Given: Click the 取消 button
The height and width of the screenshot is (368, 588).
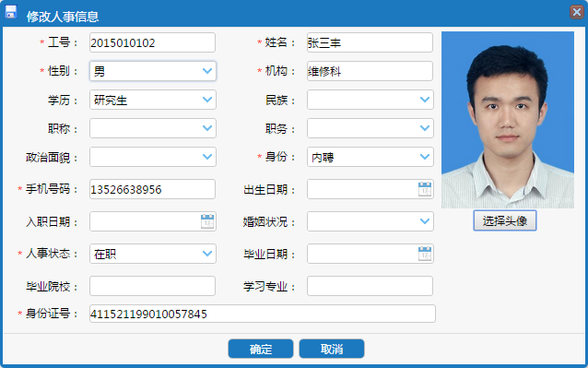Looking at the screenshot, I should coord(332,349).
